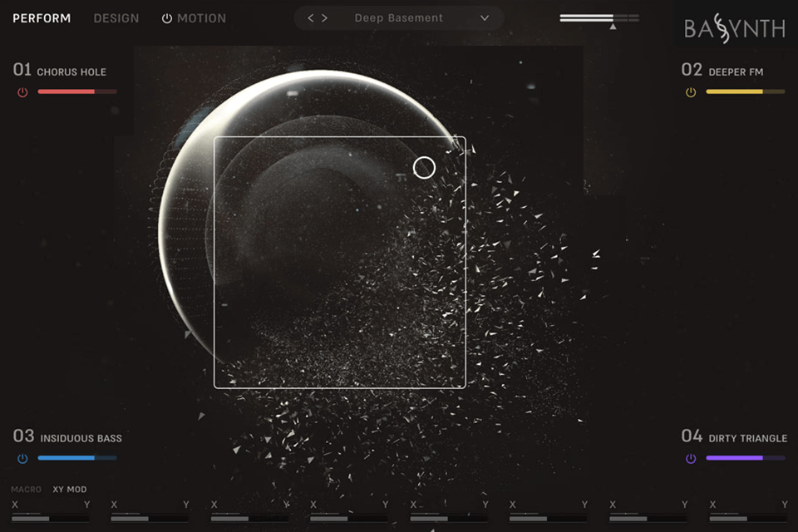The height and width of the screenshot is (532, 798).
Task: Click the 01 layer number
Action: click(22, 70)
